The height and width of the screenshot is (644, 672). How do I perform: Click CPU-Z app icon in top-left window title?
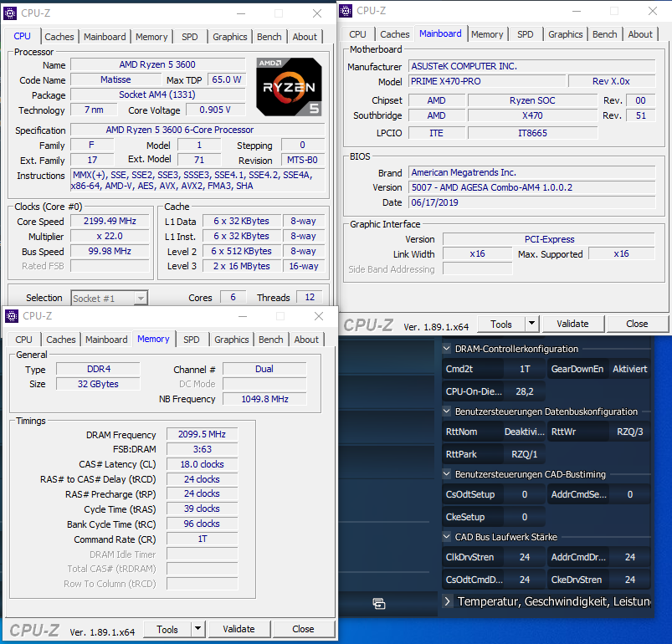10,13
